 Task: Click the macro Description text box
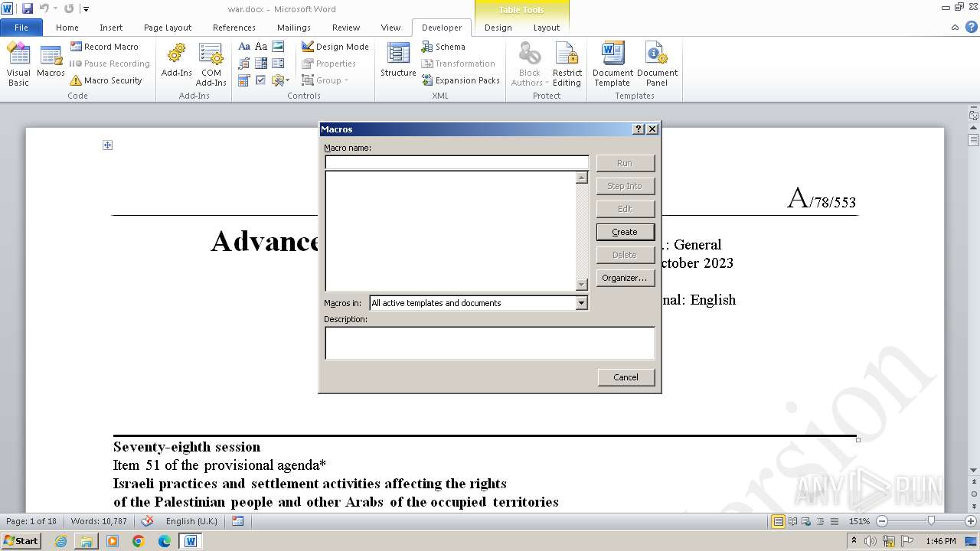490,343
